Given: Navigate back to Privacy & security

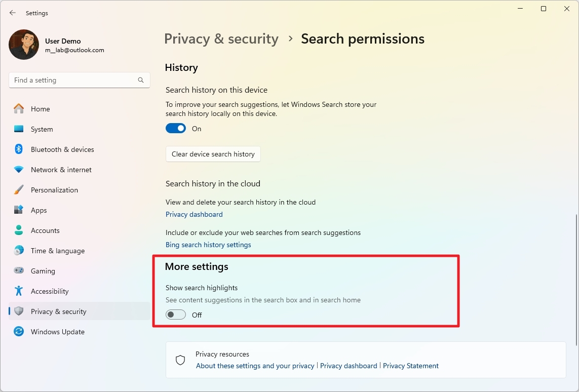Looking at the screenshot, I should (x=221, y=38).
